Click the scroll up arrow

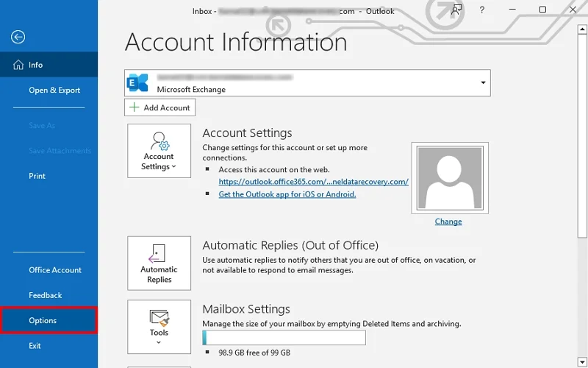(x=582, y=29)
